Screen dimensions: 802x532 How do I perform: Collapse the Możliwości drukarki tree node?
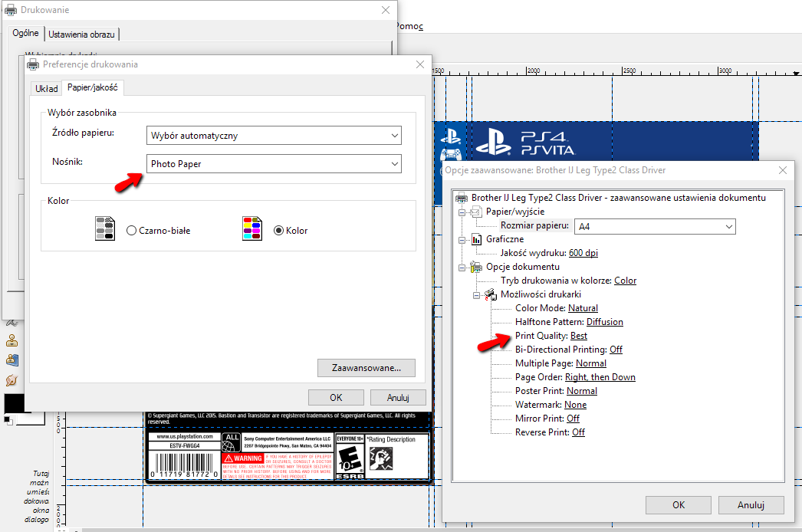[x=477, y=294]
